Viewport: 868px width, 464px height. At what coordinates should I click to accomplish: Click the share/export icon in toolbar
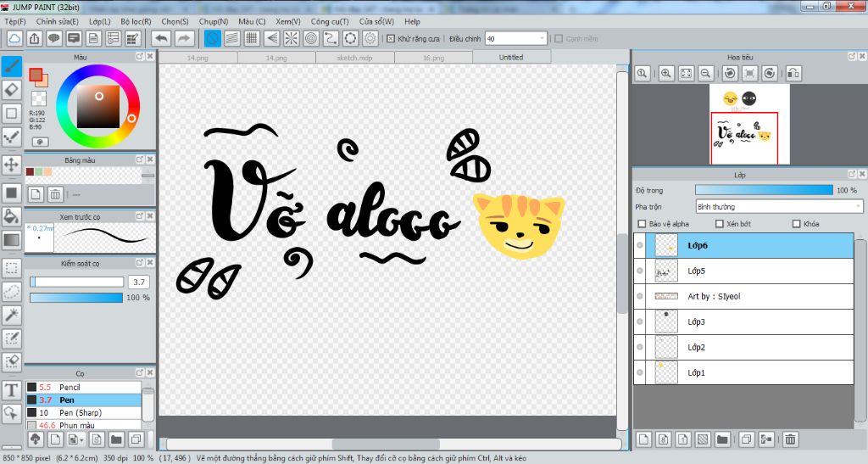34,38
